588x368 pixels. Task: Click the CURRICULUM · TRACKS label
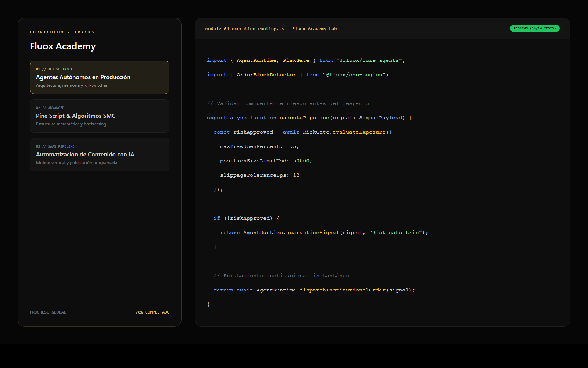coord(62,32)
